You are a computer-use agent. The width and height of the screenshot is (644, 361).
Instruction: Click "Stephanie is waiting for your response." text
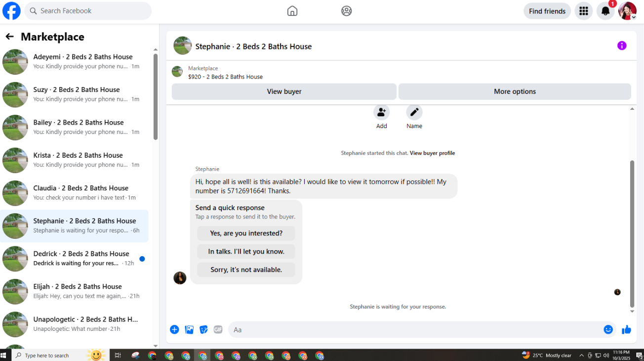point(398,307)
